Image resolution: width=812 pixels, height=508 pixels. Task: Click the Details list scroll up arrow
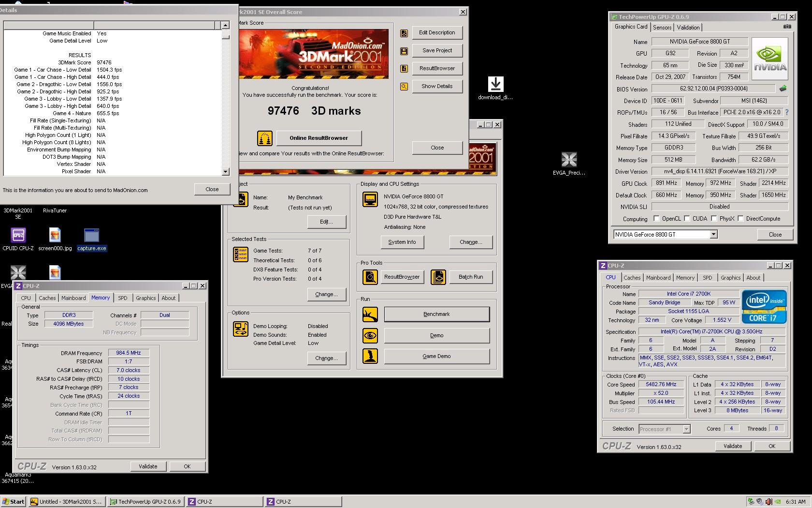click(225, 25)
